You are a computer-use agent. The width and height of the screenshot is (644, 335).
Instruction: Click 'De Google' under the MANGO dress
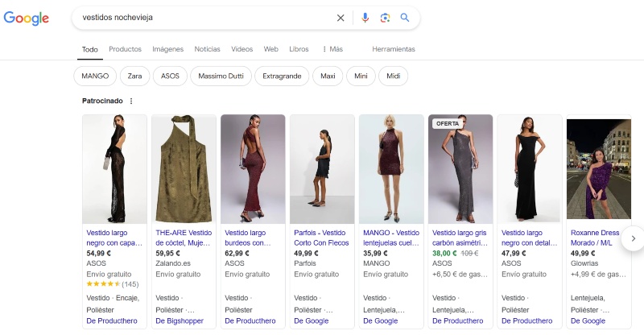click(380, 321)
